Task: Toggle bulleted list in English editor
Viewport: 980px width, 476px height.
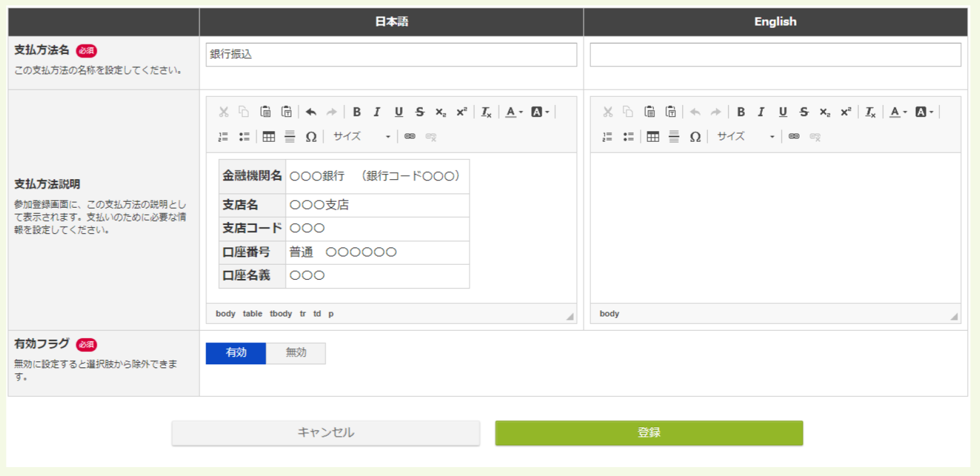Action: [x=628, y=137]
